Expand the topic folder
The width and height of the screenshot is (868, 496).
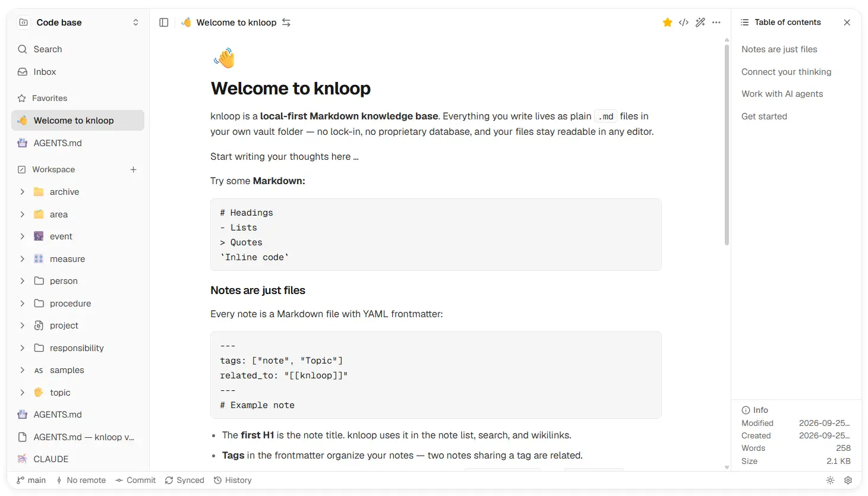(23, 393)
